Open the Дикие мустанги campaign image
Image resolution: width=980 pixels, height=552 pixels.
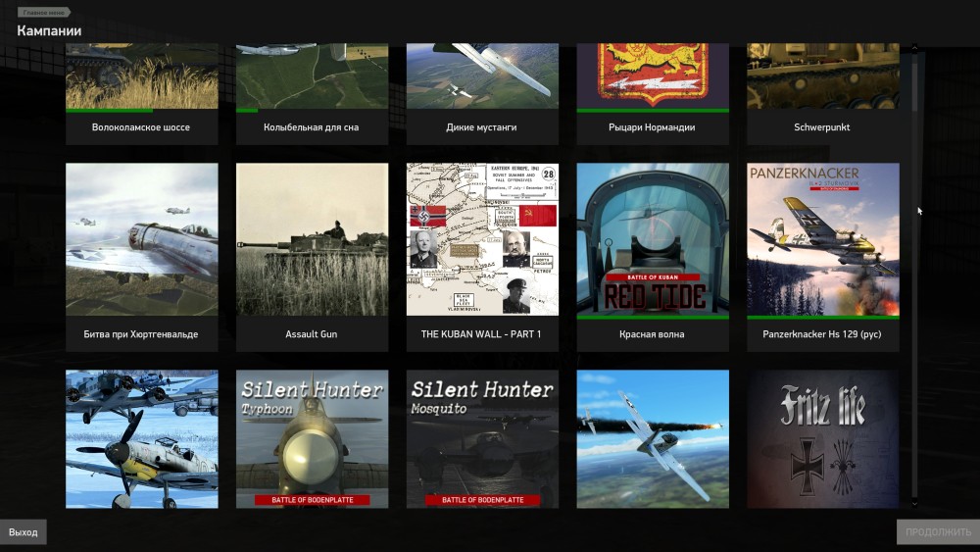point(482,75)
